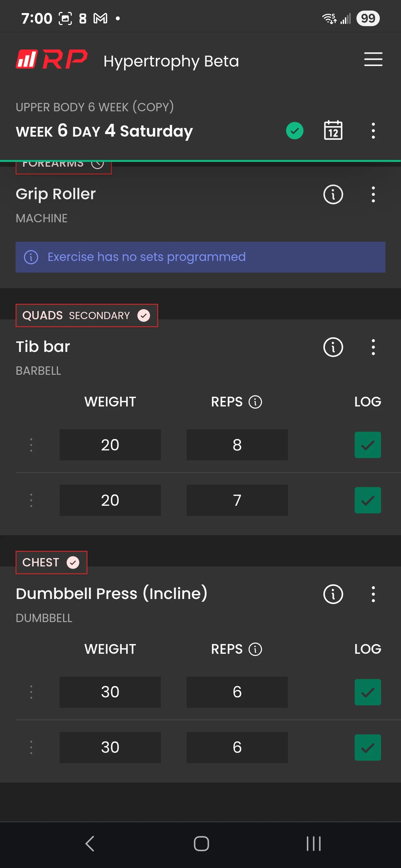
Task: Open the hamburger menu
Action: point(373,59)
